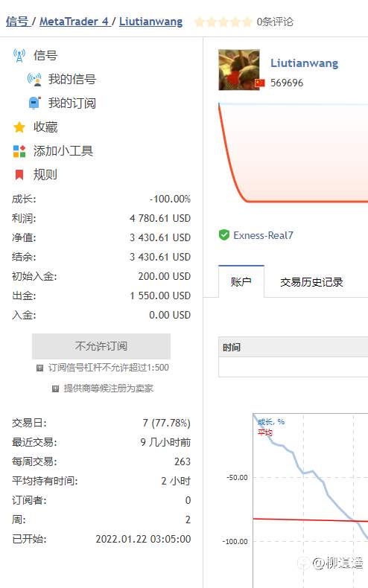Select 添加小工具 in the sidebar

(x=63, y=151)
